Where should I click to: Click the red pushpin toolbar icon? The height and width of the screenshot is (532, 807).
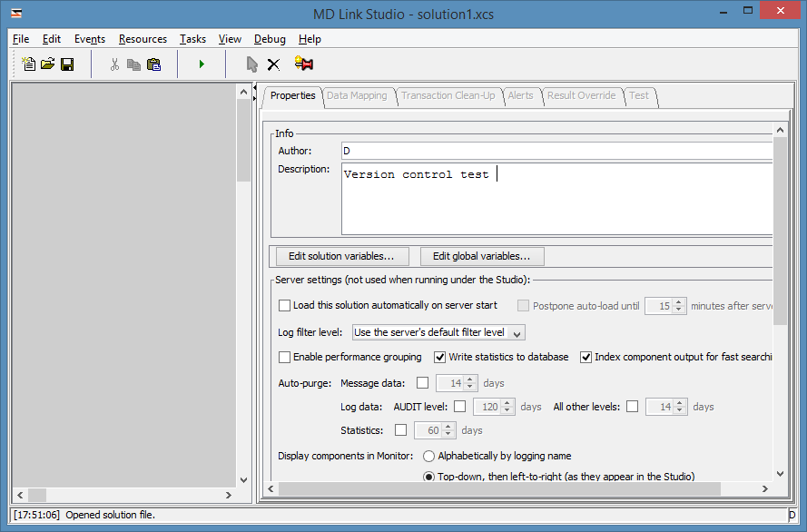click(304, 64)
